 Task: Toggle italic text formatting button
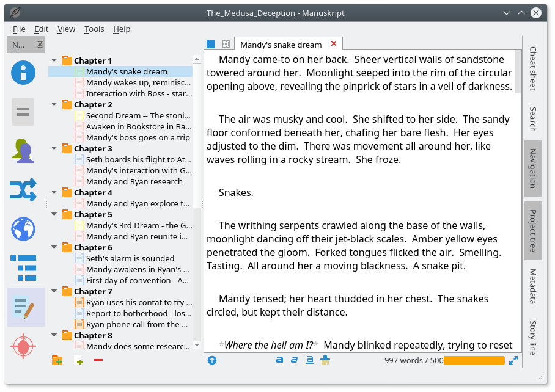pyautogui.click(x=295, y=360)
